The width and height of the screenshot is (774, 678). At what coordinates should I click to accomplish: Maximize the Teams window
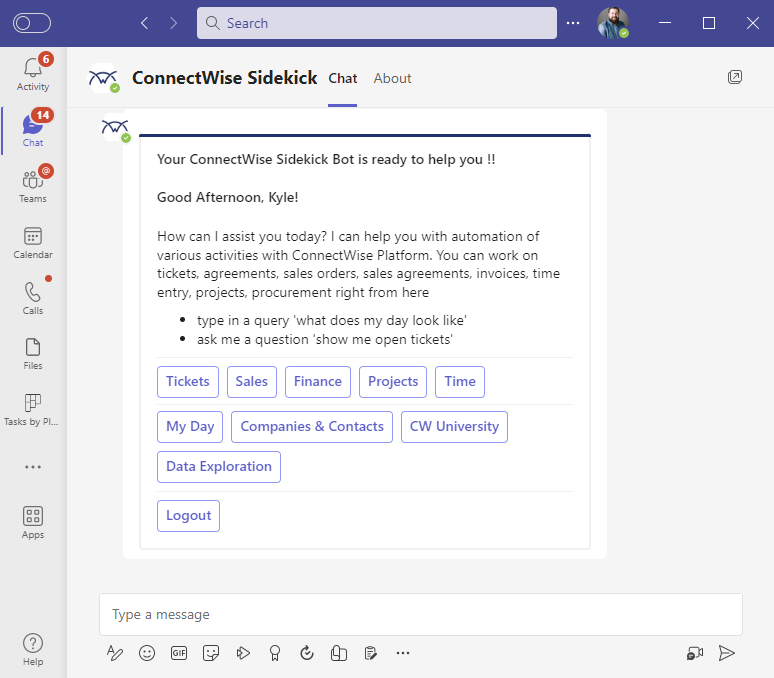709,23
